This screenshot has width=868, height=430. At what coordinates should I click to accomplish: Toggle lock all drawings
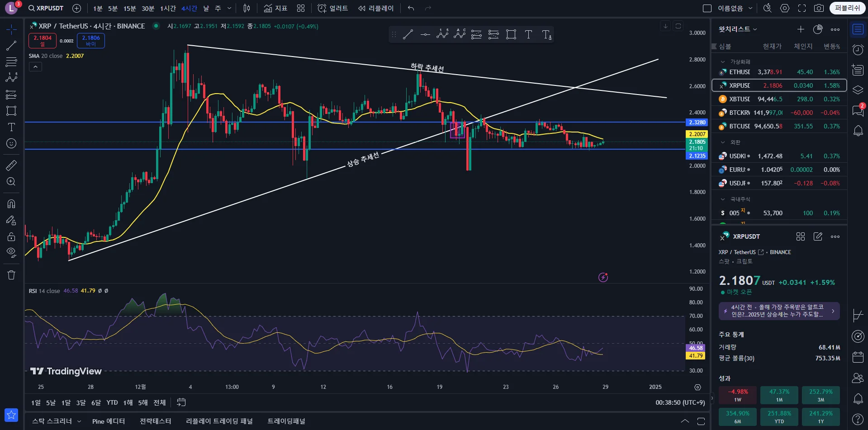click(x=11, y=236)
